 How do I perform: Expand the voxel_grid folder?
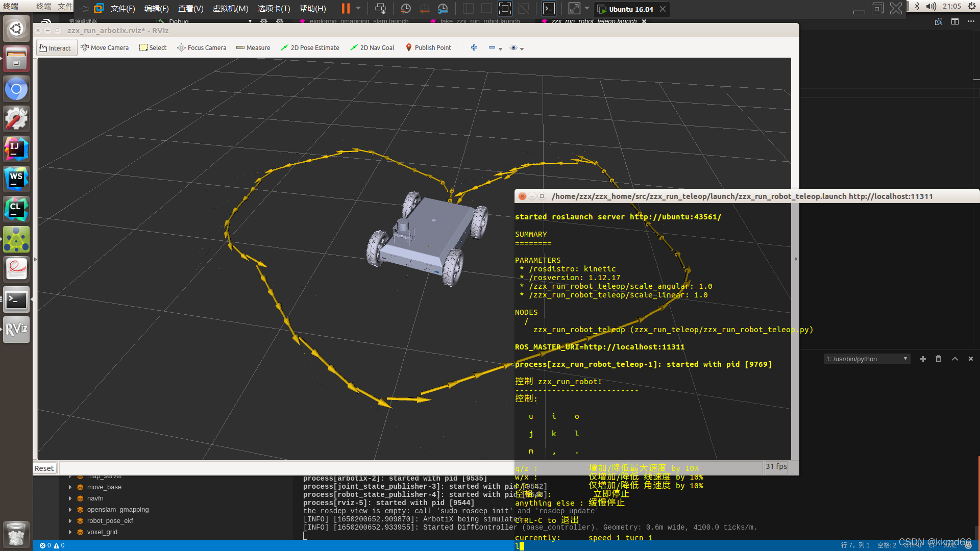70,532
